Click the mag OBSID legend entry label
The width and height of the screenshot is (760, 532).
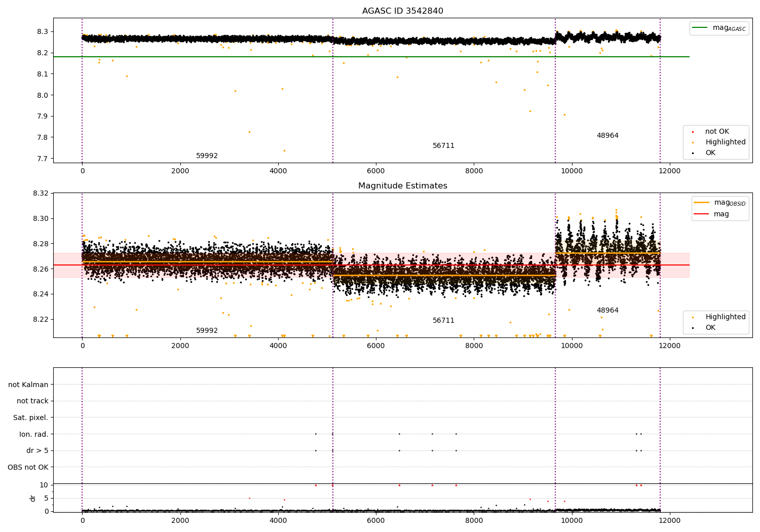730,203
